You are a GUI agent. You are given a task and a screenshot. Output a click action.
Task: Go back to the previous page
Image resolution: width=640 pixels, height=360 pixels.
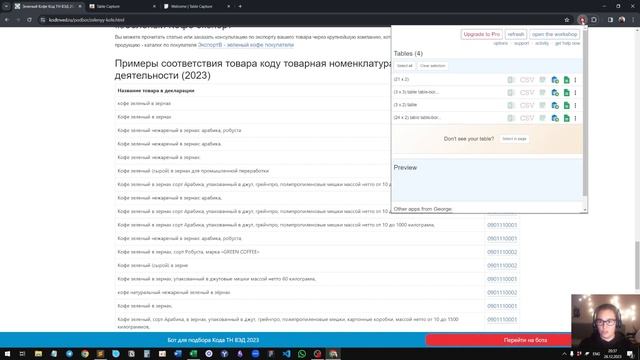point(7,20)
